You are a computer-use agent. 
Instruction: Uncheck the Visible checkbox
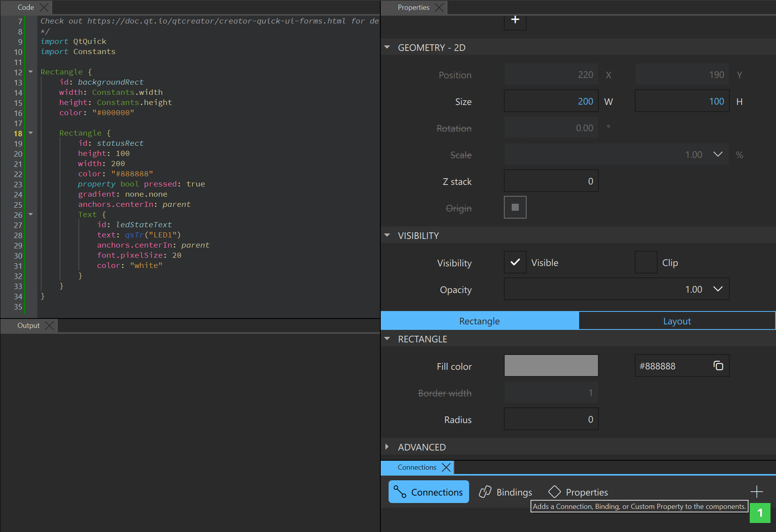pyautogui.click(x=515, y=262)
